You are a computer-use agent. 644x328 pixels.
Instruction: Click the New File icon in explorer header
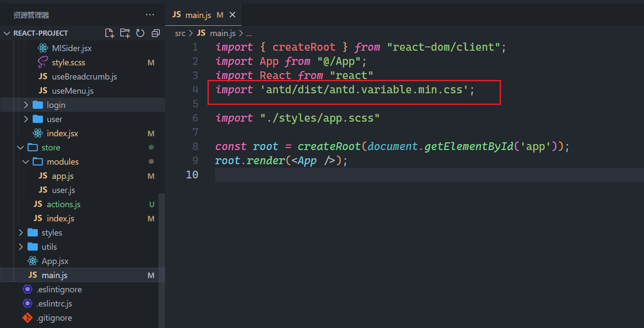pos(110,33)
